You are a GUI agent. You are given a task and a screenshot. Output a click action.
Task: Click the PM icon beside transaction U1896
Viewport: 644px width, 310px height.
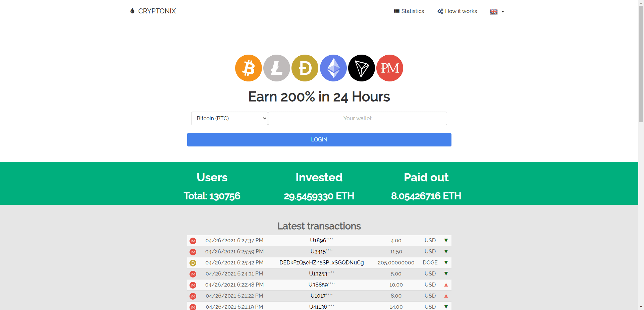[193, 241]
